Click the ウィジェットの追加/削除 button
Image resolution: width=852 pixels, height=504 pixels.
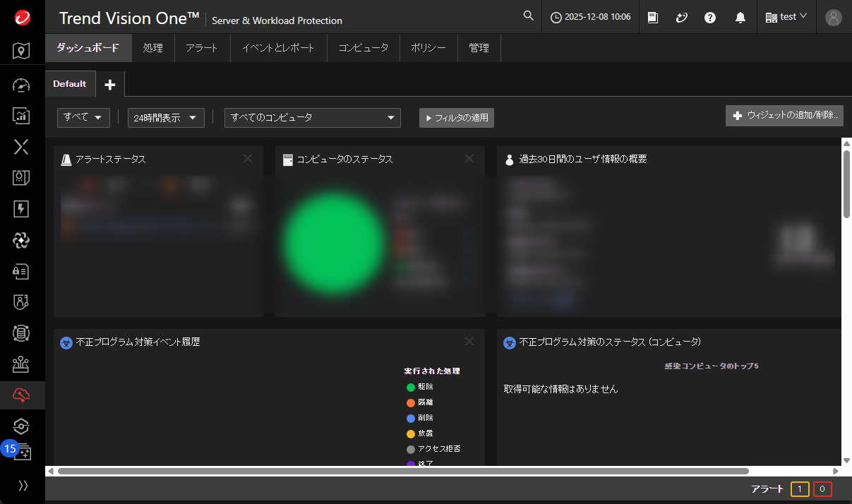[784, 115]
